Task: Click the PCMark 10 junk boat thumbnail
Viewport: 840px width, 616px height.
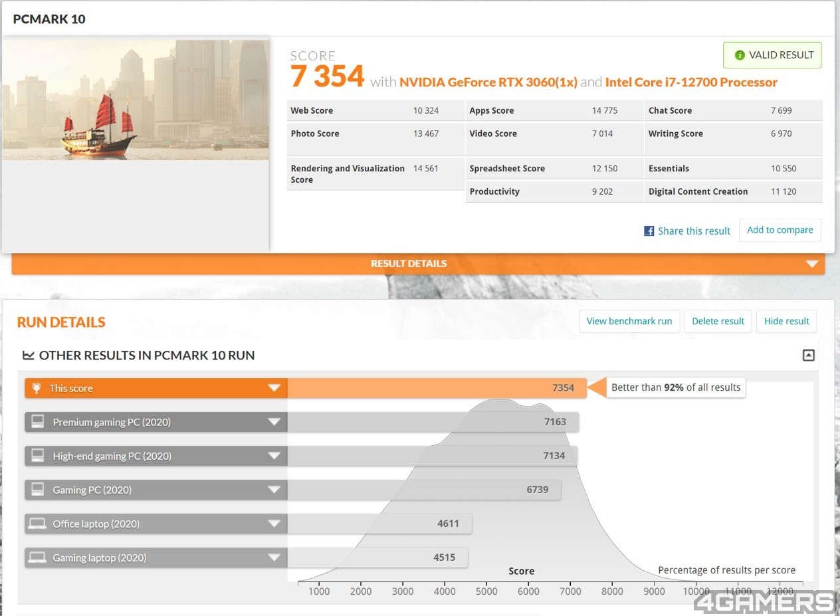Action: pyautogui.click(x=136, y=100)
